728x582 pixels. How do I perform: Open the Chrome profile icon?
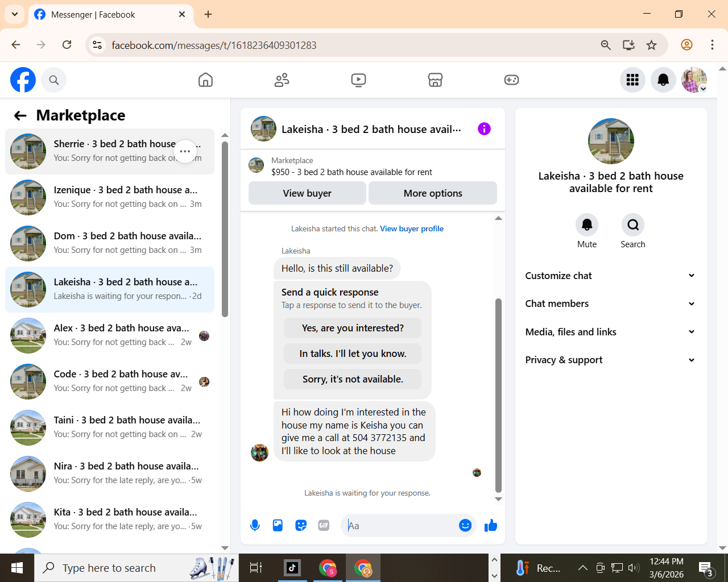tap(686, 45)
